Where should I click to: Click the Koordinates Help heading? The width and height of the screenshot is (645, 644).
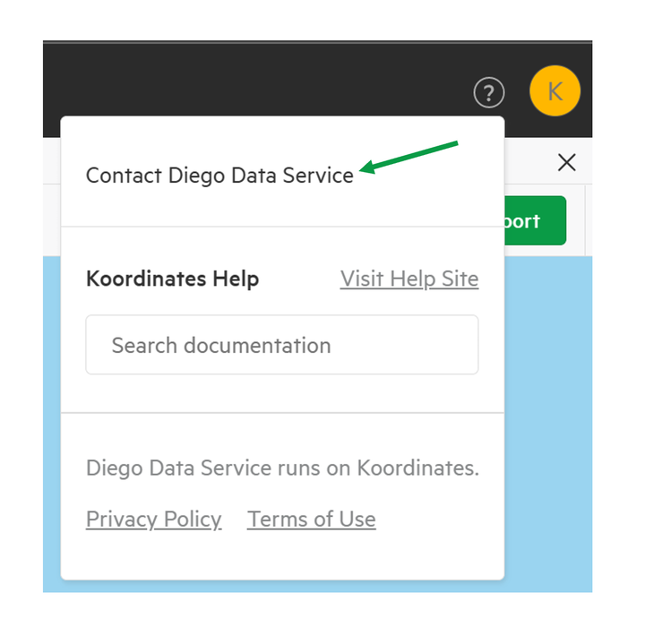(x=172, y=279)
